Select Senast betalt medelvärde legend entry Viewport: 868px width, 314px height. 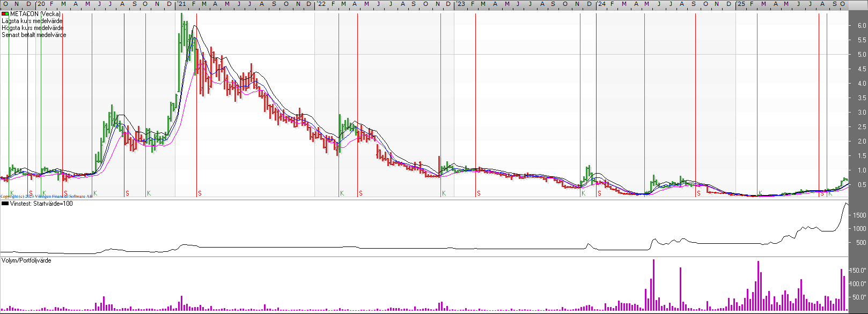pos(34,35)
